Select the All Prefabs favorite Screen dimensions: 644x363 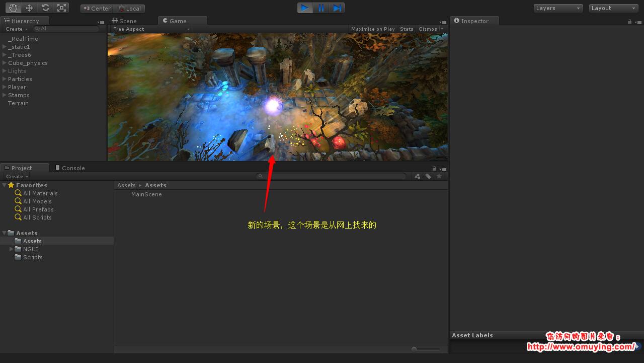(x=34, y=209)
